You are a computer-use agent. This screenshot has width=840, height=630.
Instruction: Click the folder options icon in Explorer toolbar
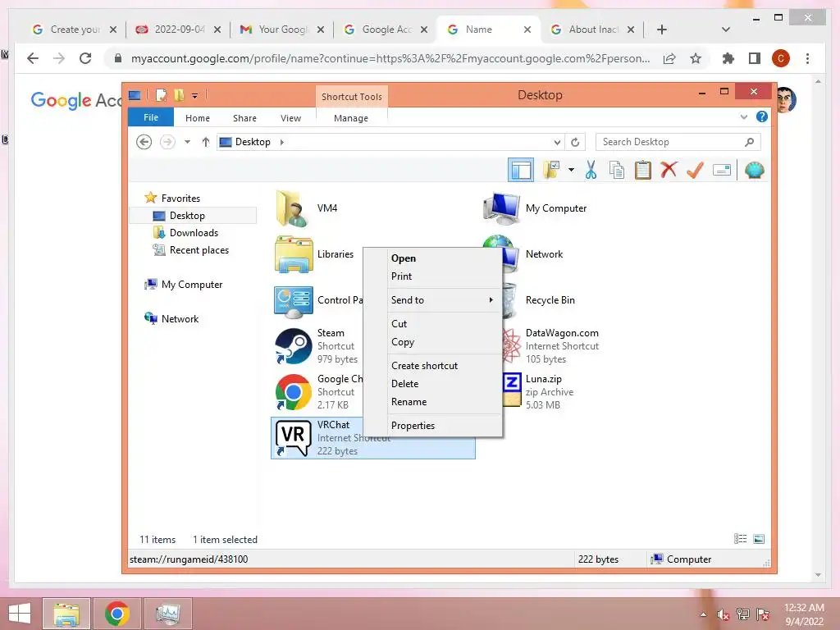(x=551, y=171)
